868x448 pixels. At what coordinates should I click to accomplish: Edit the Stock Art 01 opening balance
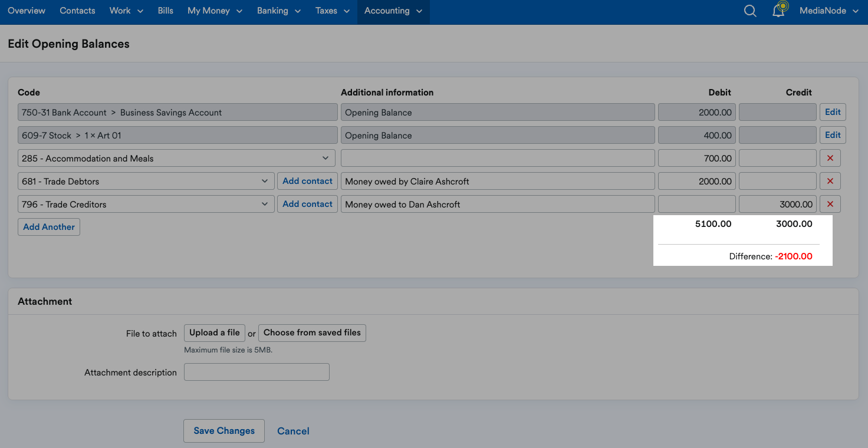pyautogui.click(x=833, y=135)
